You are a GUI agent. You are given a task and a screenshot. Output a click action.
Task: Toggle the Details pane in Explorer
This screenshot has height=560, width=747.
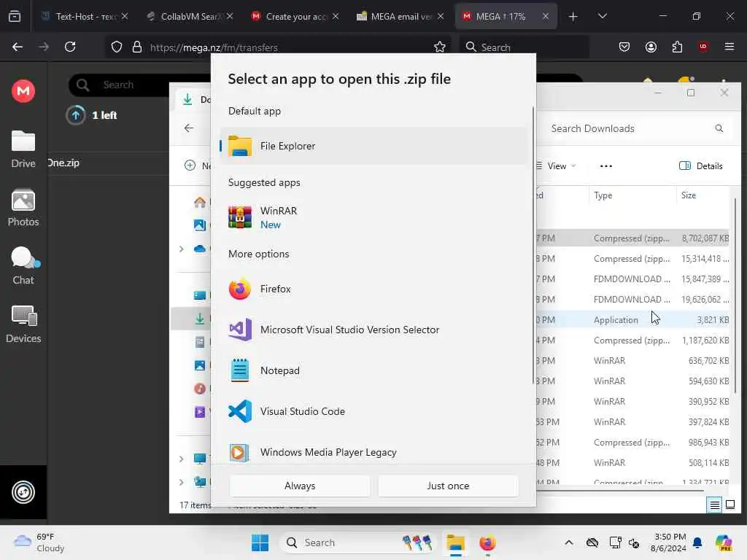point(700,166)
